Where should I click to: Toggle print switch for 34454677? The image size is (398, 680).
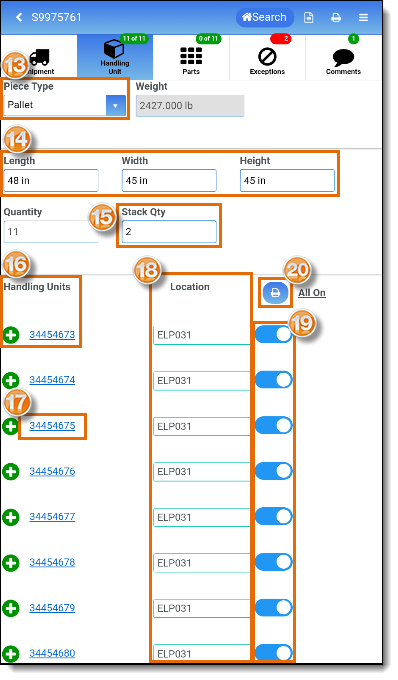pos(274,517)
